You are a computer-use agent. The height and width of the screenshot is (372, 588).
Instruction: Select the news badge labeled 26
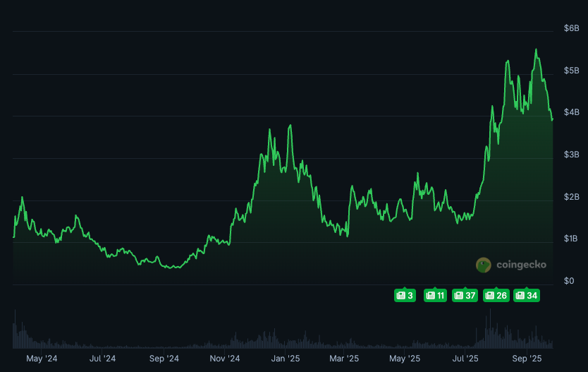point(496,295)
